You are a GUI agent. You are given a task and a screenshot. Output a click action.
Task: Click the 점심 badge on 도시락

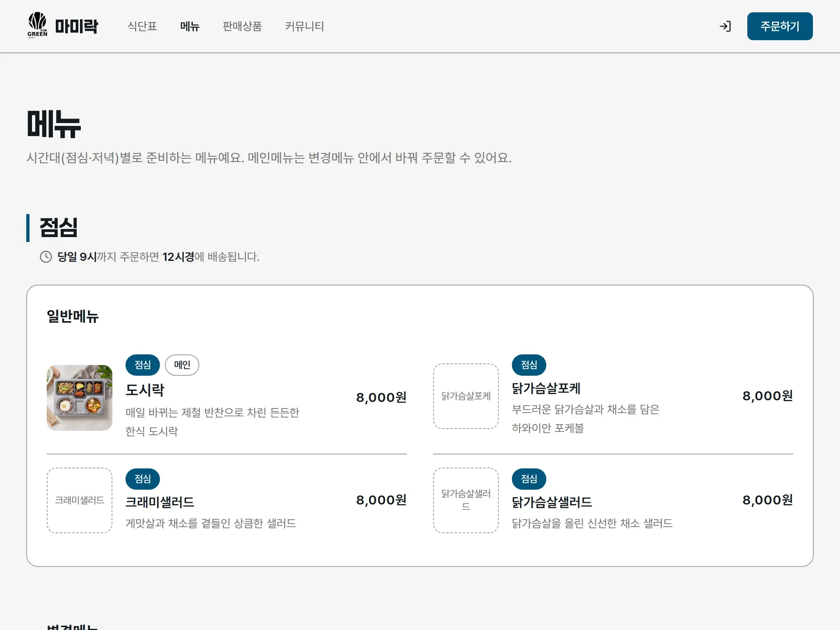[x=143, y=365]
